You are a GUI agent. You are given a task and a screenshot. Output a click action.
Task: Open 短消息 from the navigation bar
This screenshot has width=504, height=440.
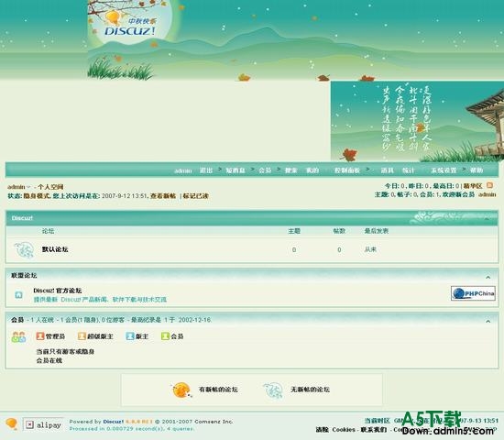pos(236,170)
